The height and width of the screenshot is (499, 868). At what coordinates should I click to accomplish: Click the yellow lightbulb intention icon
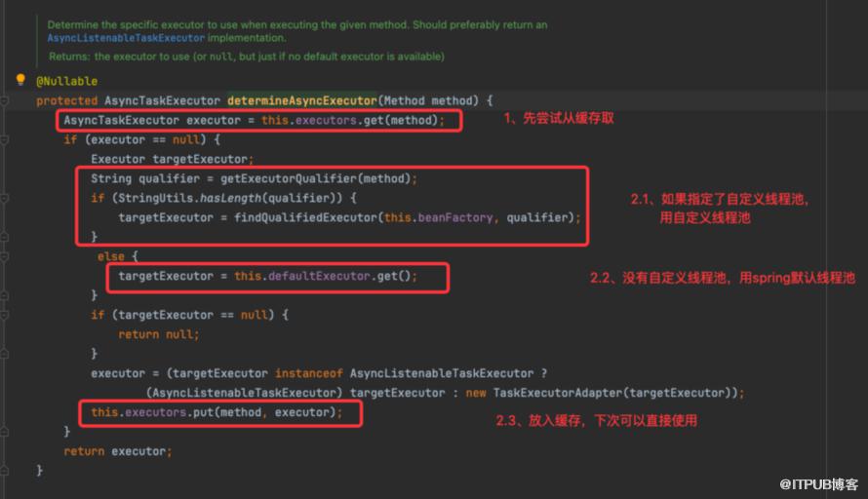20,80
